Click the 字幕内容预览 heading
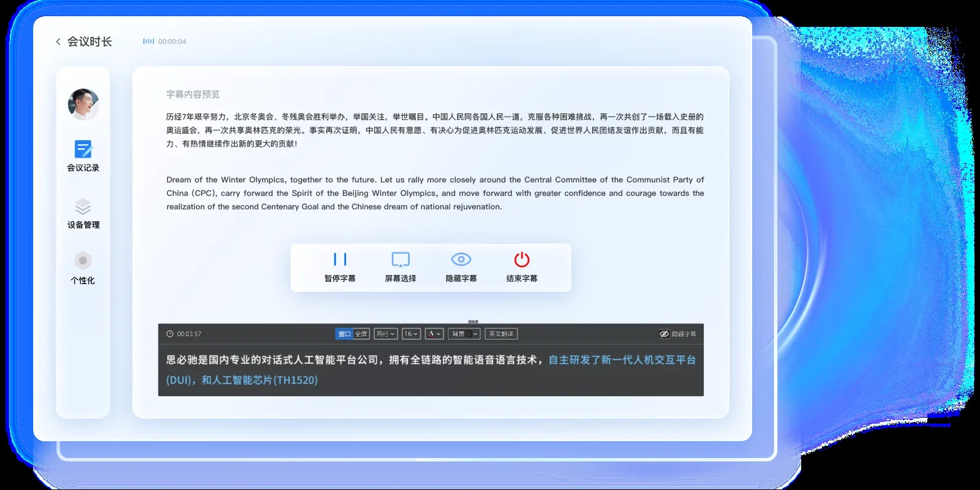The width and height of the screenshot is (980, 490). (x=193, y=94)
